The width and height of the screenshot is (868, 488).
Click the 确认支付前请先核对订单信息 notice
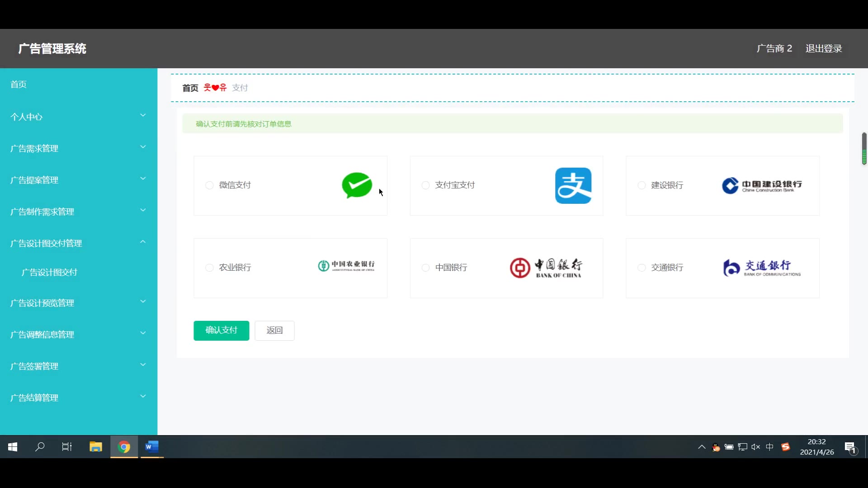point(513,124)
